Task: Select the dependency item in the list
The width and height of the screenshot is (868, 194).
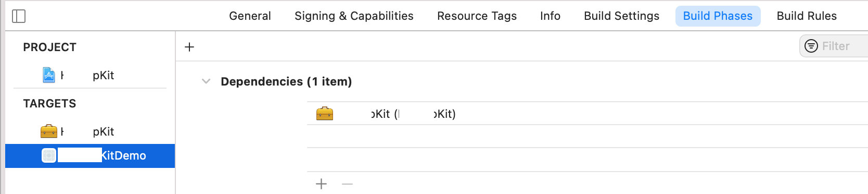Action: pos(588,113)
